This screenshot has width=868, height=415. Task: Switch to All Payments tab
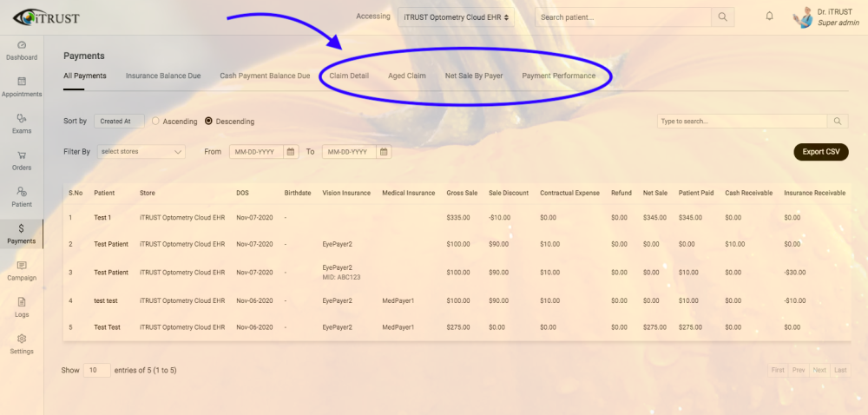click(x=85, y=76)
